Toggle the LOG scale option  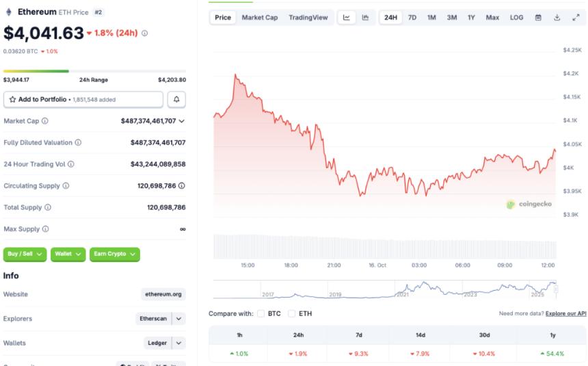(517, 17)
